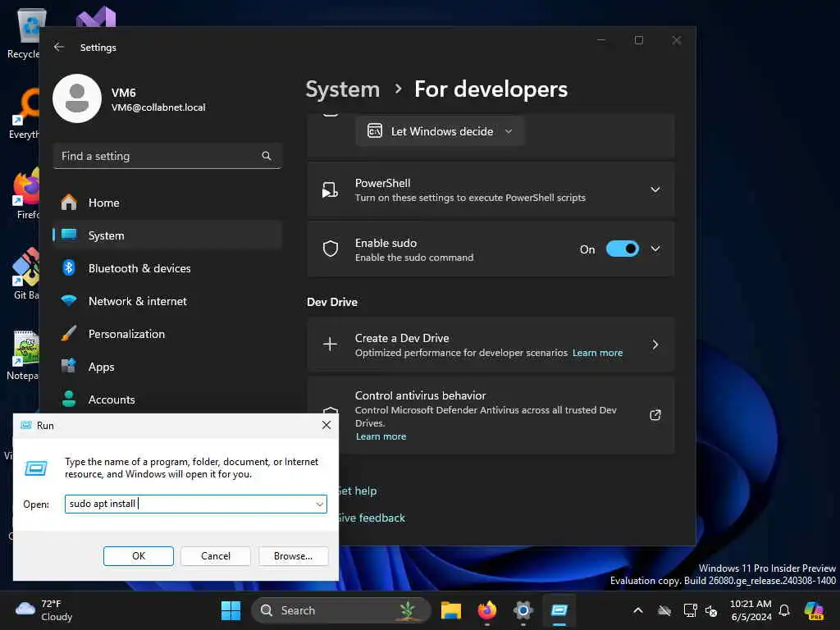840x630 pixels.
Task: Click the taskbar Search box
Action: [x=341, y=610]
